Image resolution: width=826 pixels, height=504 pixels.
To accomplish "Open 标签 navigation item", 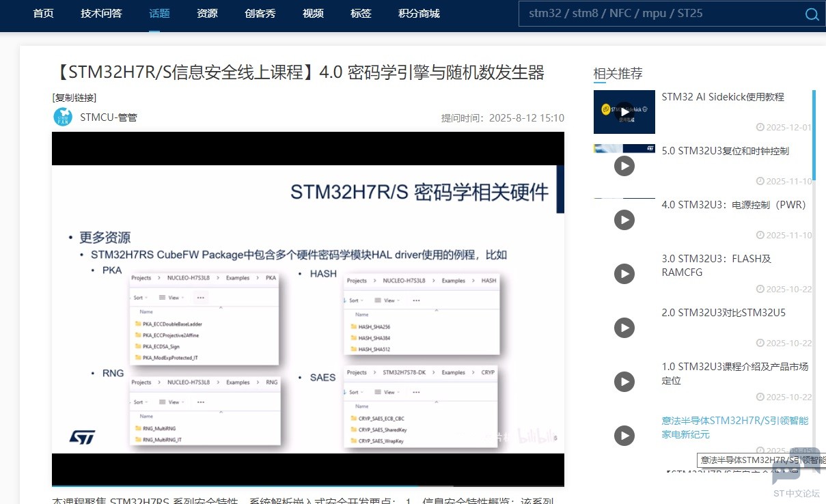I will (x=361, y=14).
